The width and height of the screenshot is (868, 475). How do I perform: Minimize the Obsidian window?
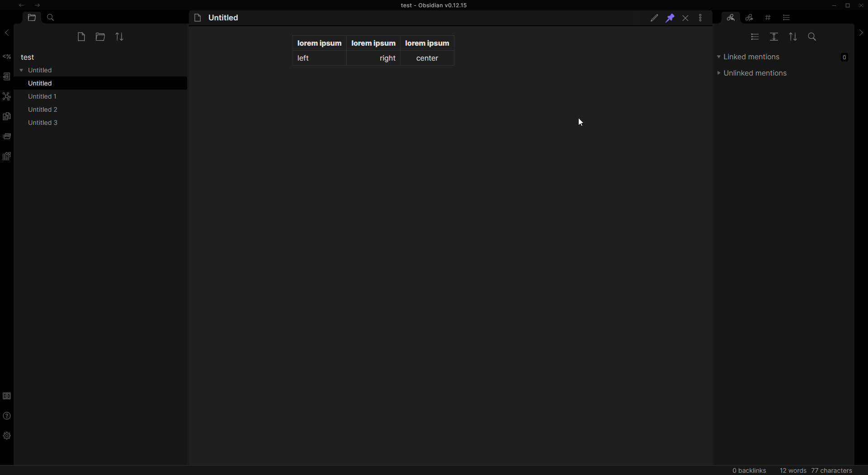pos(834,5)
